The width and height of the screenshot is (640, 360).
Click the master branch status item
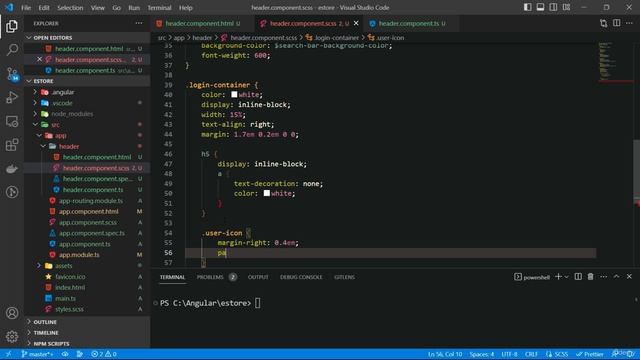click(37, 354)
